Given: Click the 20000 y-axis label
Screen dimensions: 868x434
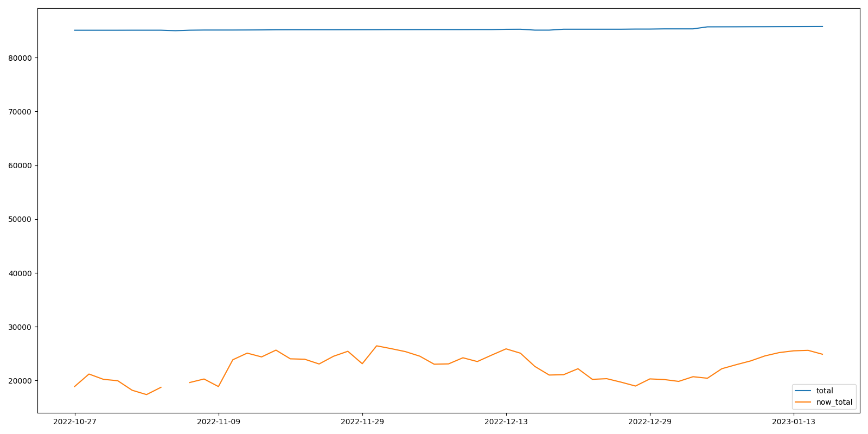Looking at the screenshot, I should tap(21, 381).
